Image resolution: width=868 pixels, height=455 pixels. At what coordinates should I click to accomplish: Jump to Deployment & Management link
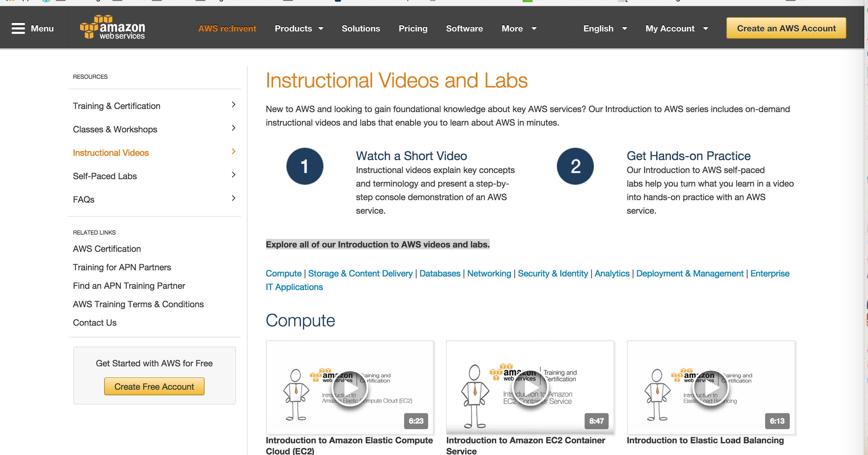(x=690, y=273)
